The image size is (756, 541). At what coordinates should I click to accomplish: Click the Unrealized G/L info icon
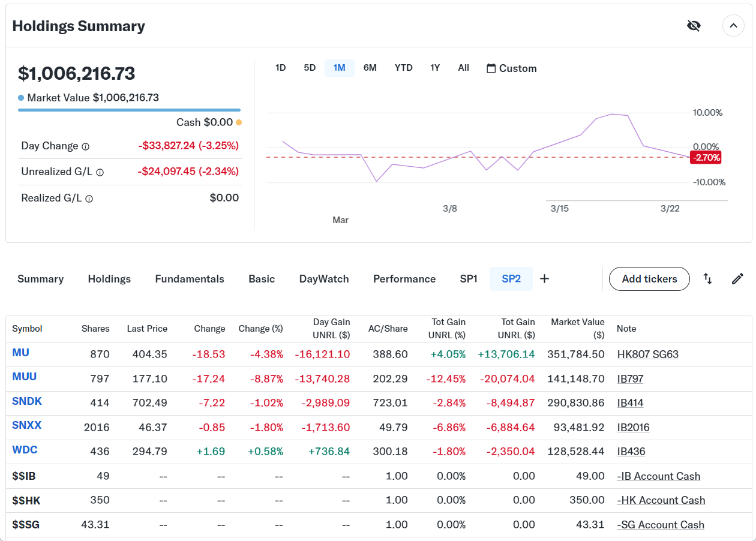(x=100, y=172)
